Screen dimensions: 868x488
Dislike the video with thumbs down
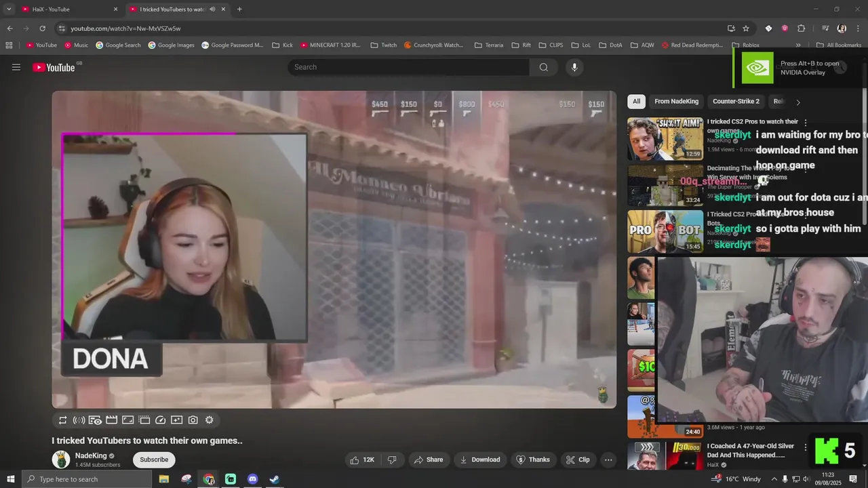tap(392, 460)
